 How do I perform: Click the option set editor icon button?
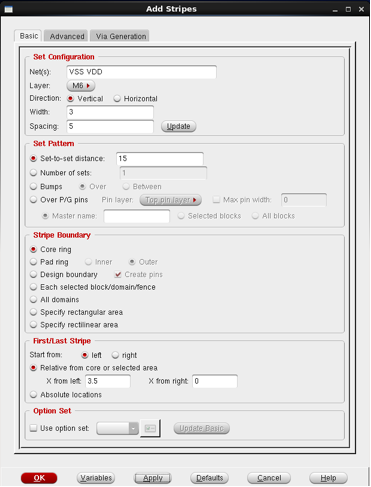(x=150, y=428)
